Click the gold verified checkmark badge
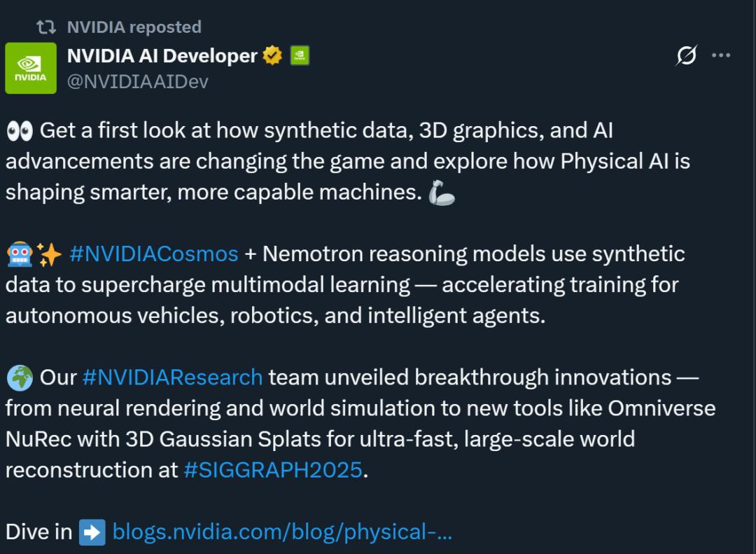The height and width of the screenshot is (554, 756). (272, 55)
